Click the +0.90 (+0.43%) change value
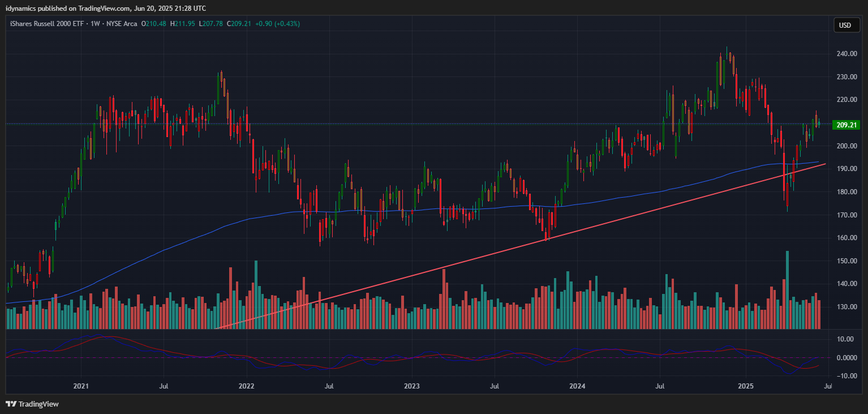Screen dimensions: 868x414 tap(277, 24)
